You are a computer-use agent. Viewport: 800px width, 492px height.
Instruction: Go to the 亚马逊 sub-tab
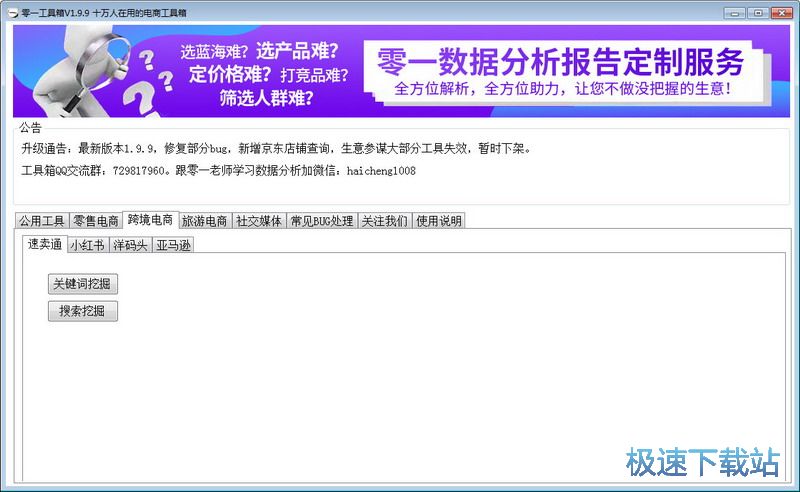click(173, 245)
